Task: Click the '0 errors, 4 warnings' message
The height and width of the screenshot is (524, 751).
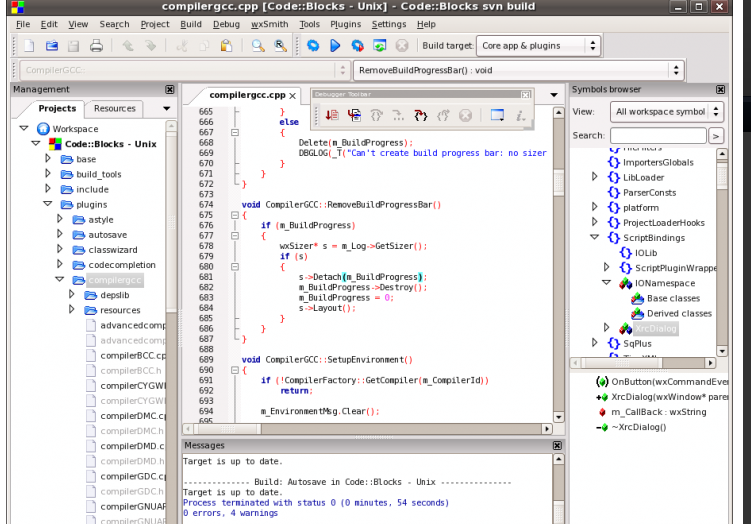Action: click(230, 513)
